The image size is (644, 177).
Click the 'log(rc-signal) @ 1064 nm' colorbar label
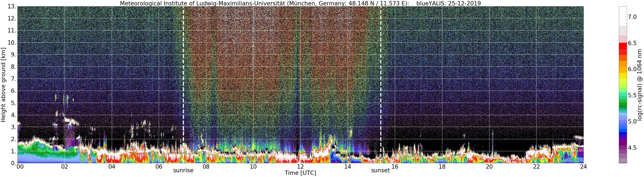pyautogui.click(x=639, y=85)
